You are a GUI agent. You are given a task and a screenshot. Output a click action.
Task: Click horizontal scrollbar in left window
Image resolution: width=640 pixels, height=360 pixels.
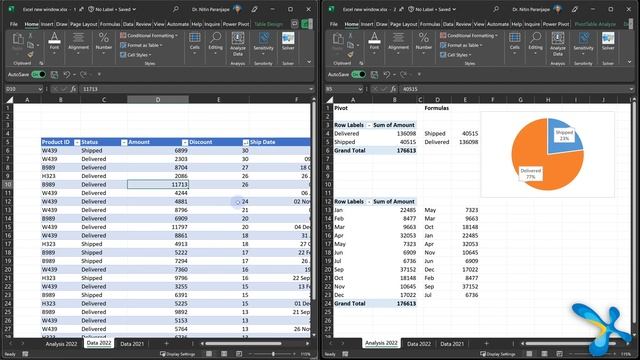[243, 344]
